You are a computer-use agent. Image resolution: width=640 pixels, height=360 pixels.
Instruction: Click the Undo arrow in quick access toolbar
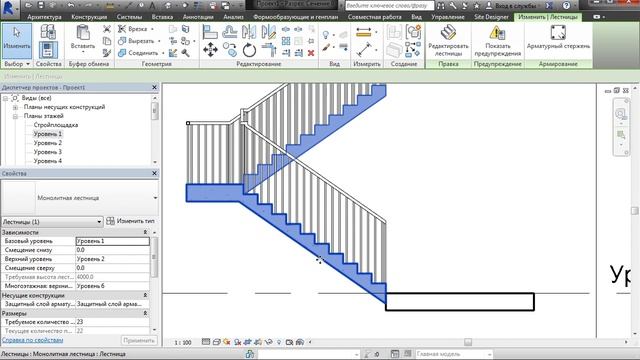[x=71, y=5]
